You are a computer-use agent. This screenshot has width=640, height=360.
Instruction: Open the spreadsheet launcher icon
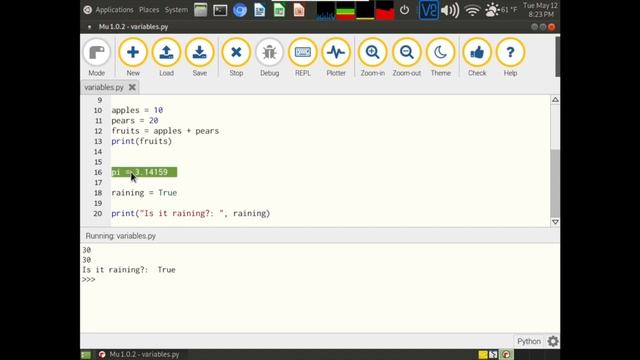coord(279,10)
